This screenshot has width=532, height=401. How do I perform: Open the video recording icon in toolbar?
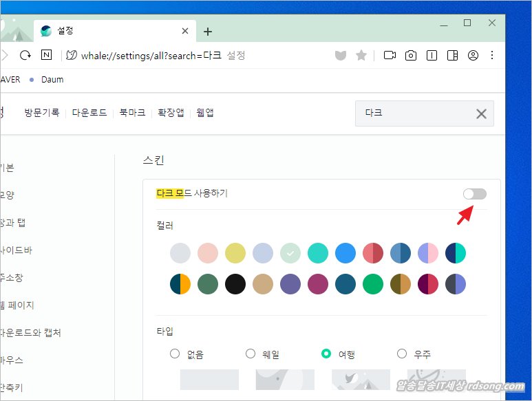point(390,55)
